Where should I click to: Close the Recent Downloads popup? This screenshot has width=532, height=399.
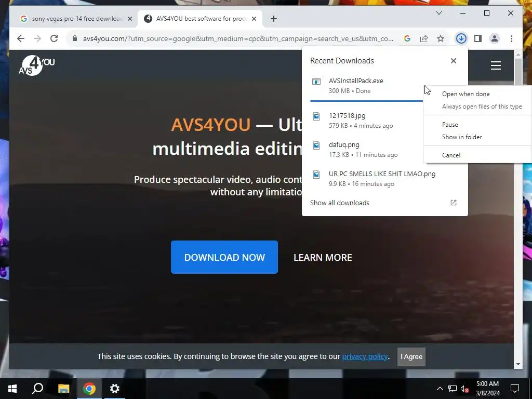453,61
